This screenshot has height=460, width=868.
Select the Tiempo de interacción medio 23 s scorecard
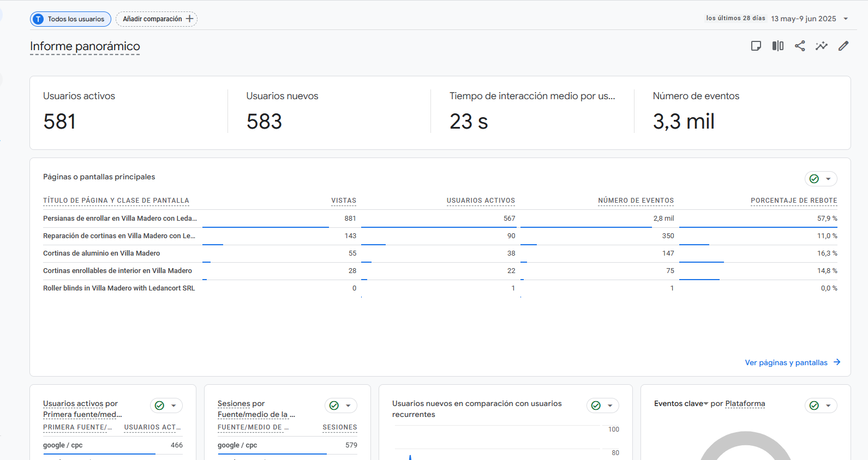coord(532,112)
